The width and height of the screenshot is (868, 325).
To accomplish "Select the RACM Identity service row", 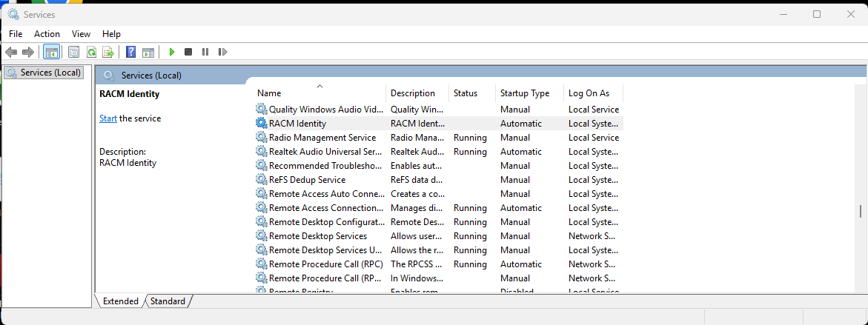I will [x=439, y=123].
